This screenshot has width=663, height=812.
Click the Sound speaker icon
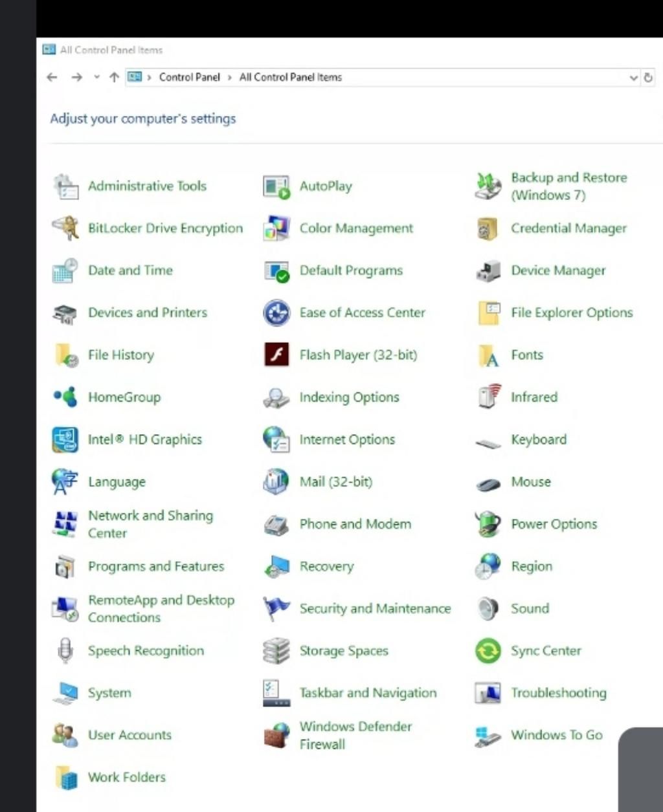click(x=488, y=609)
